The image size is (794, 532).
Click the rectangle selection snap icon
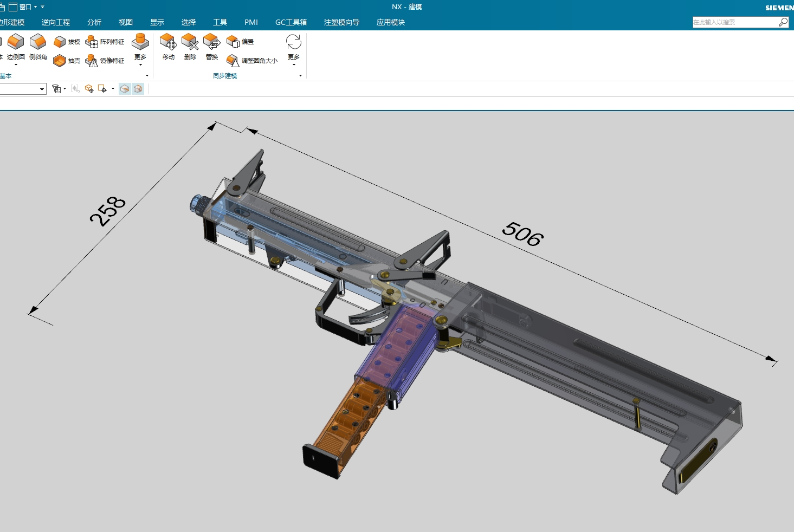[x=102, y=89]
